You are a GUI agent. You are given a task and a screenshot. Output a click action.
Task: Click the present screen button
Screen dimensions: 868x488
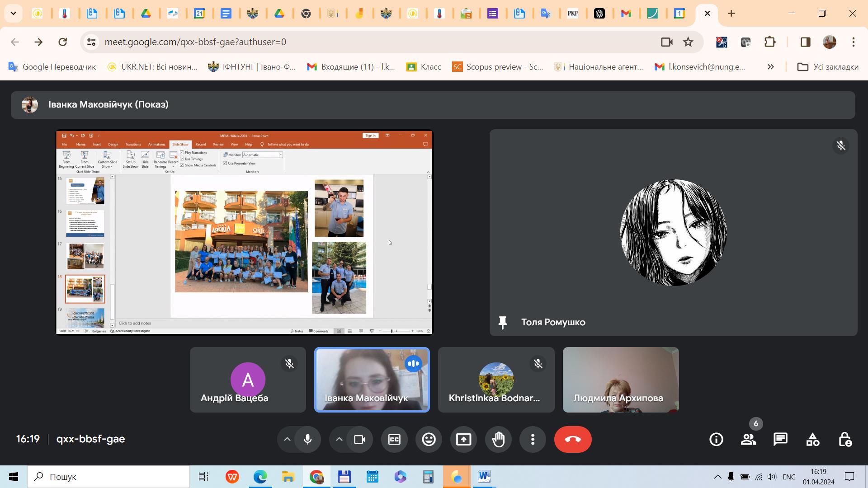[x=463, y=439]
